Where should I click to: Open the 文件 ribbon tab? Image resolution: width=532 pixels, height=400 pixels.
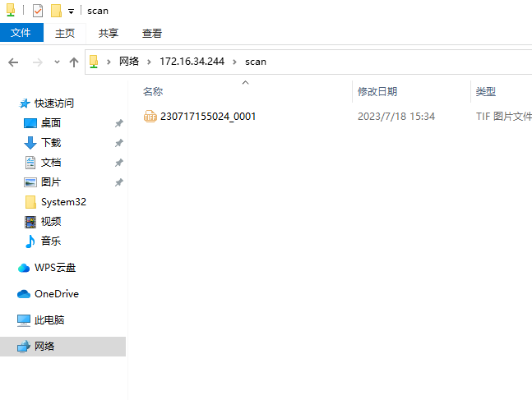pyautogui.click(x=21, y=33)
